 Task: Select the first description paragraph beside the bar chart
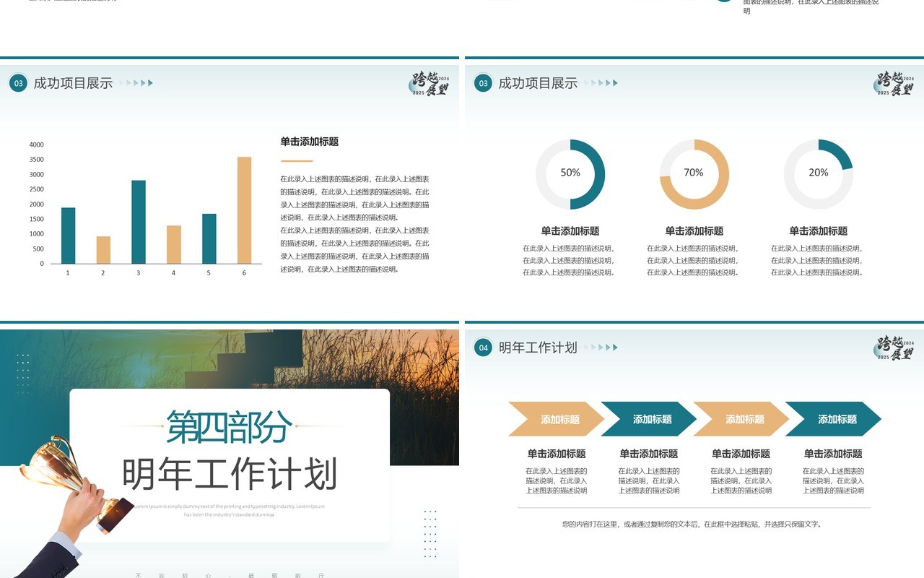(x=355, y=198)
